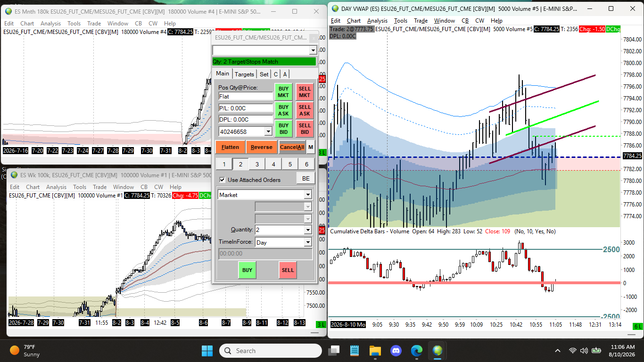Viewport: 644px width, 362px height.
Task: Launch Discord from the taskbar
Action: [x=396, y=351]
